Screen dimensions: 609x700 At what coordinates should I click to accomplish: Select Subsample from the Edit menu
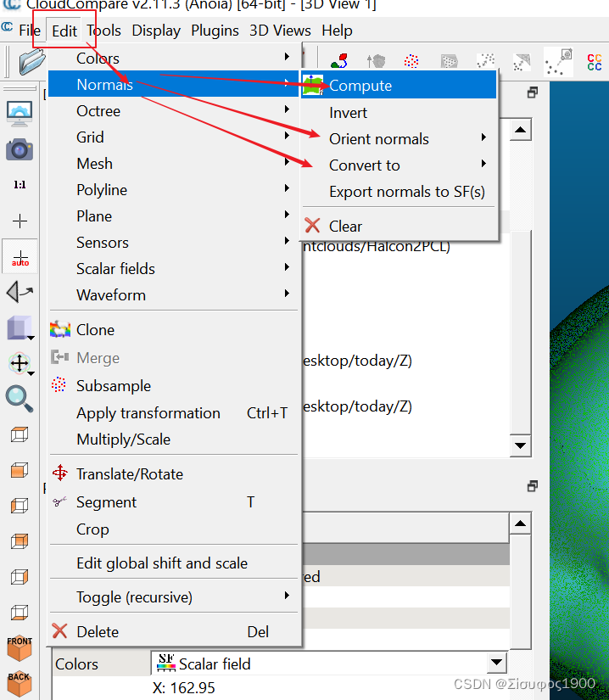pyautogui.click(x=174, y=386)
